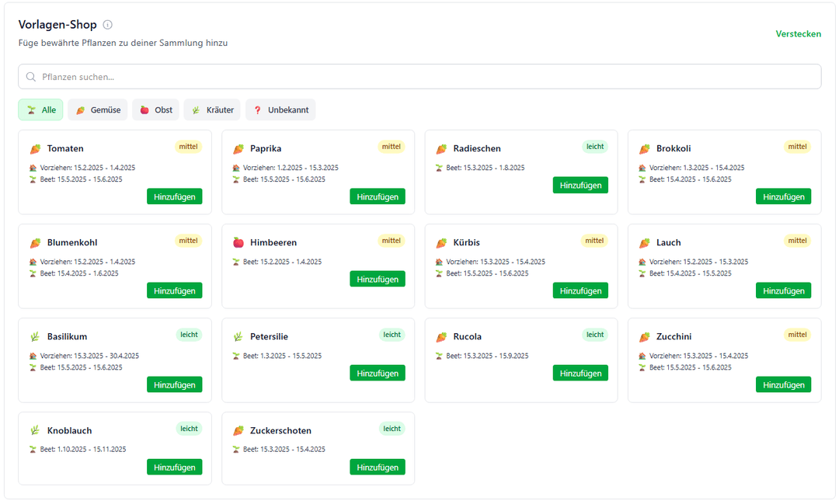Image resolution: width=839 pixels, height=504 pixels.
Task: Add Zuckerschoten to the collection
Action: click(378, 468)
